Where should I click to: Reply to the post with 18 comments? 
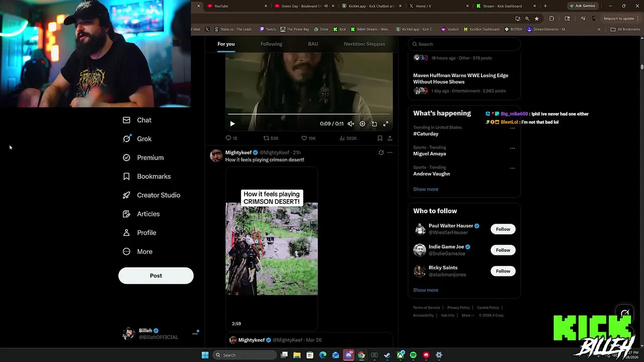click(x=231, y=138)
